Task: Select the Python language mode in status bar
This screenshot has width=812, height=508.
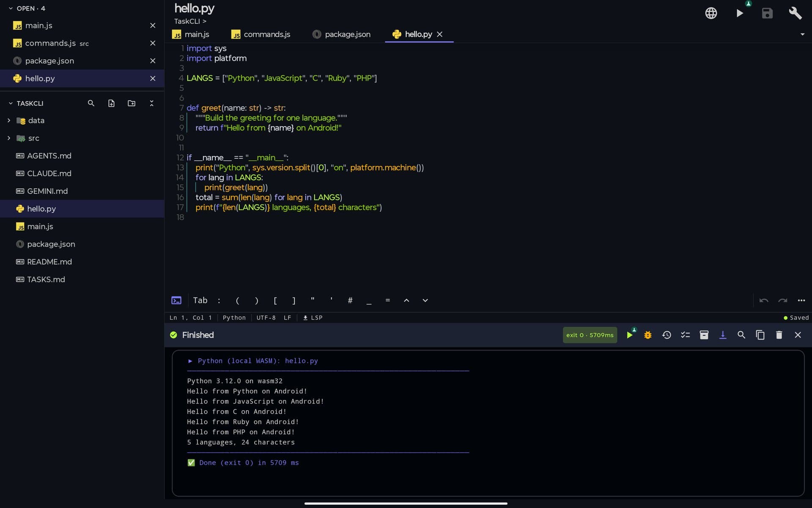Action: coord(234,317)
